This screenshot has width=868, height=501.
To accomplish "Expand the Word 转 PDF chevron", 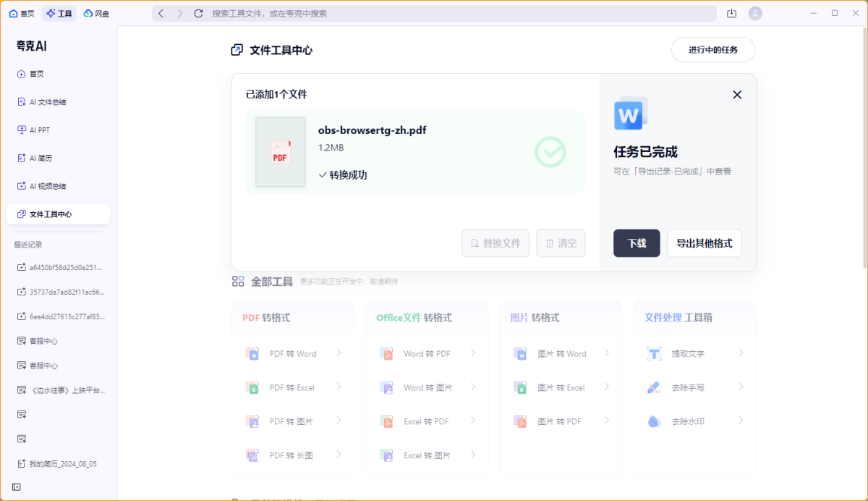I will [473, 353].
